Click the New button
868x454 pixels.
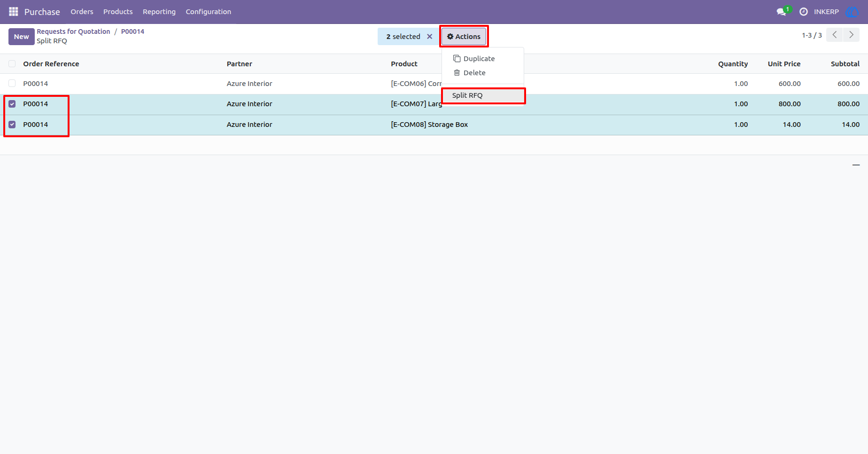click(21, 37)
